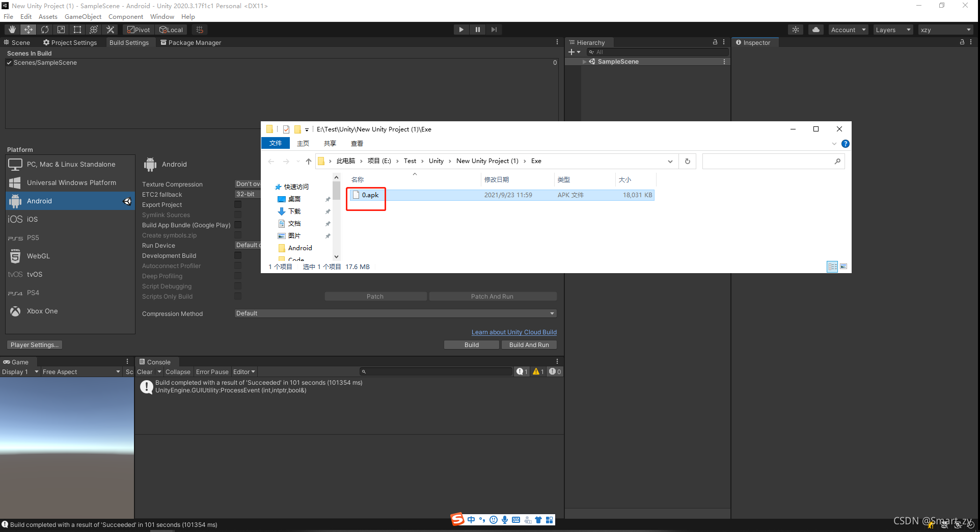Click the Build And Run button

[529, 344]
